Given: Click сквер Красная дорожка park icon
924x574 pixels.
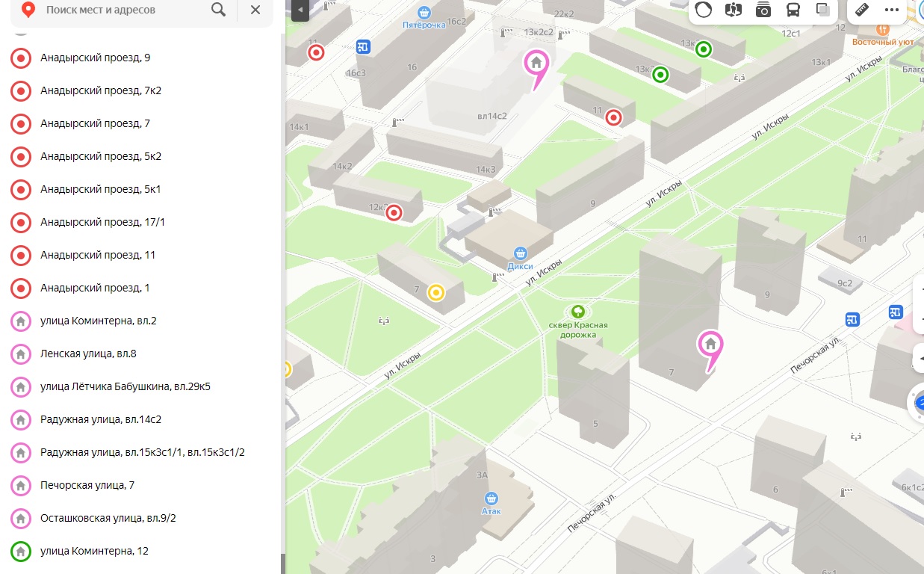Looking at the screenshot, I should (x=577, y=311).
